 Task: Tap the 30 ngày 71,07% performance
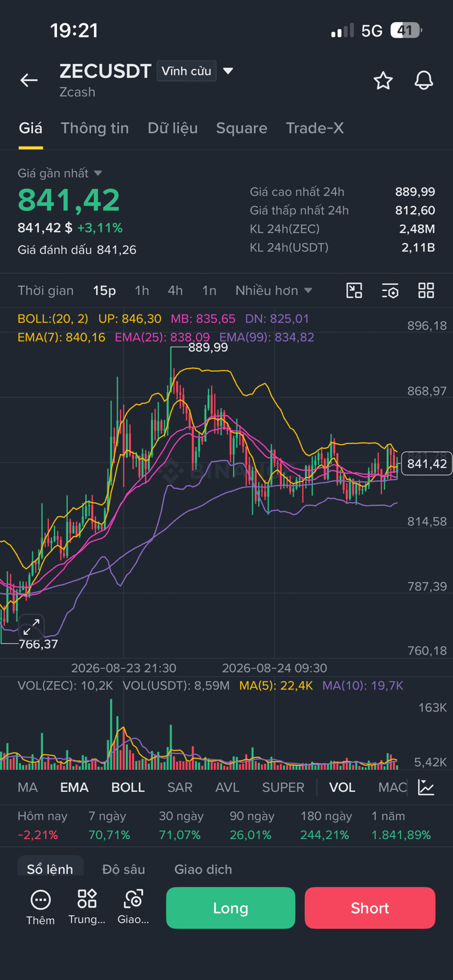[181, 825]
